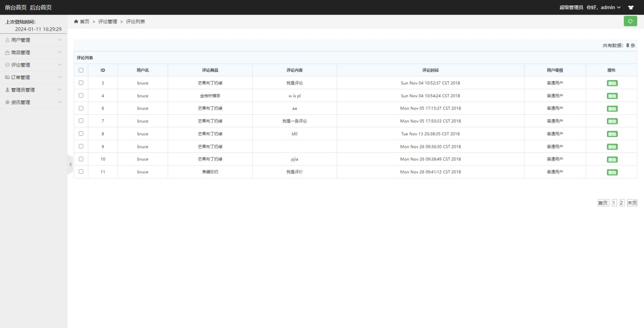The image size is (644, 328).
Task: Delete comment ID 6 'aa'
Action: pyautogui.click(x=612, y=109)
